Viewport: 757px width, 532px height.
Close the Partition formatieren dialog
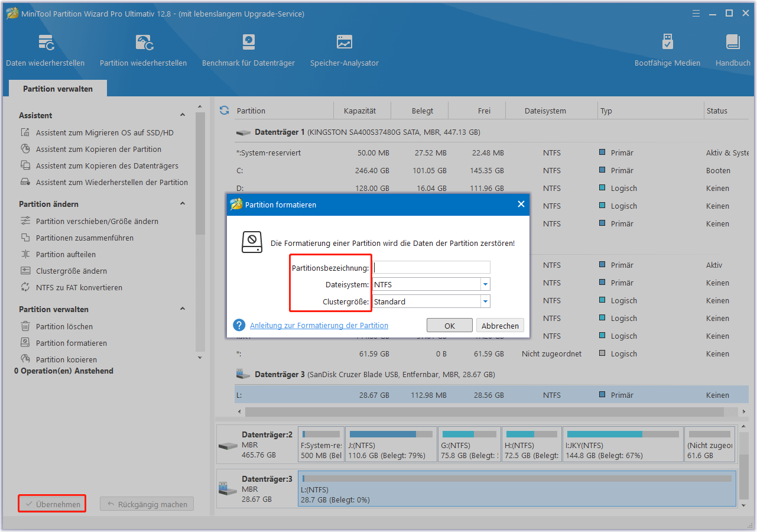coord(521,205)
